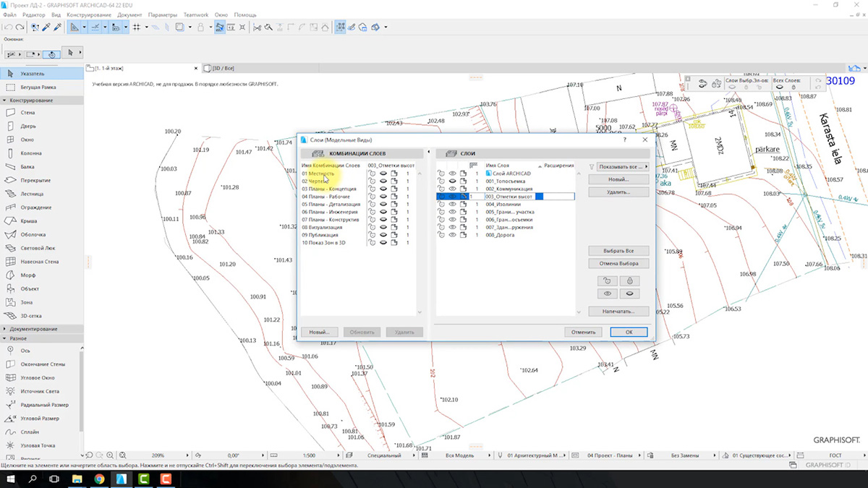Switch to the 3D / Все tab
The image size is (868, 488).
(224, 68)
